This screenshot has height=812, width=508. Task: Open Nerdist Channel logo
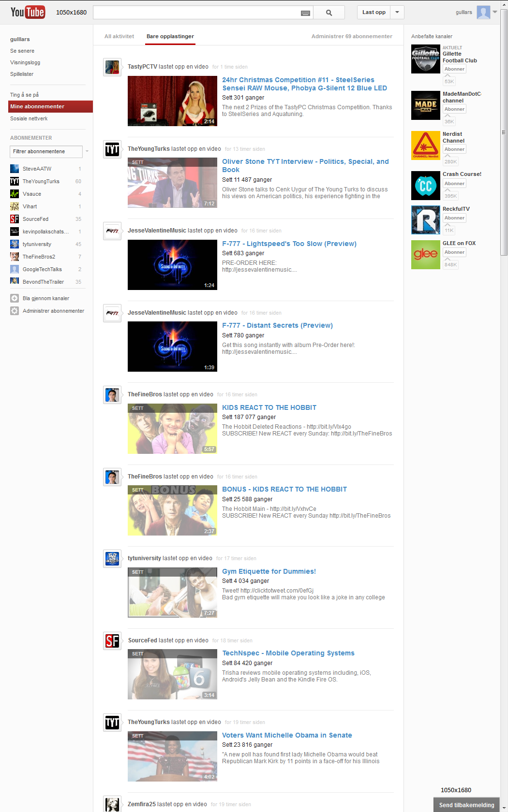click(x=426, y=145)
